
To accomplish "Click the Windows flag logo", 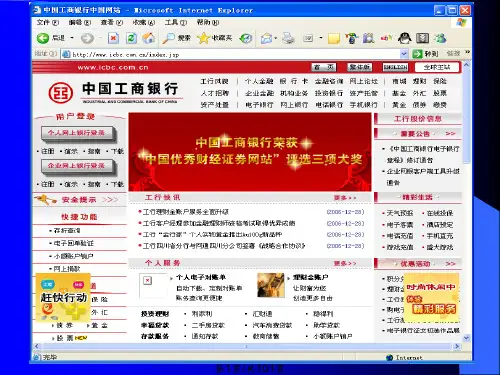I will tap(462, 23).
